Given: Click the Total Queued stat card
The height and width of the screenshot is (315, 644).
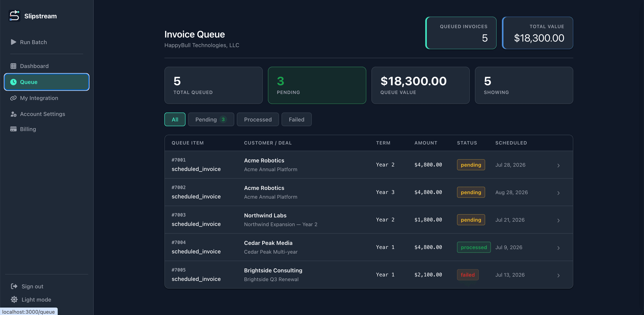Looking at the screenshot, I should coord(213,85).
